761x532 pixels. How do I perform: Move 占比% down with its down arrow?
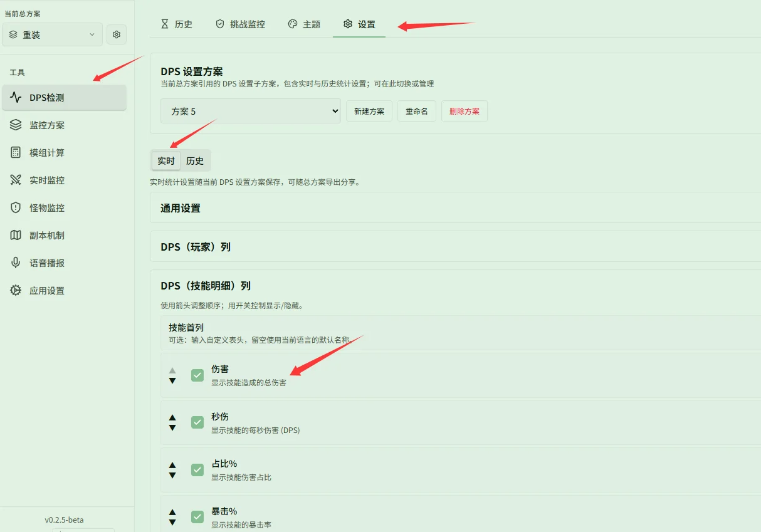click(172, 475)
